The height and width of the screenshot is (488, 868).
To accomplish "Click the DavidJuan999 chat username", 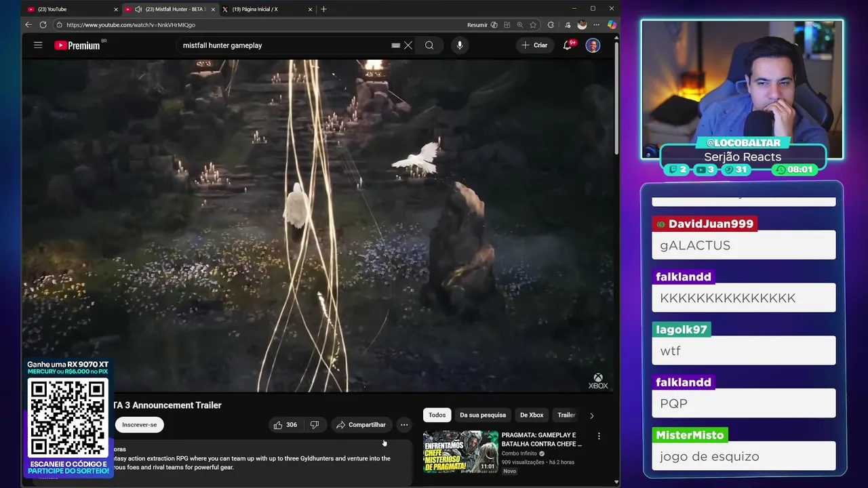I will 704,224.
